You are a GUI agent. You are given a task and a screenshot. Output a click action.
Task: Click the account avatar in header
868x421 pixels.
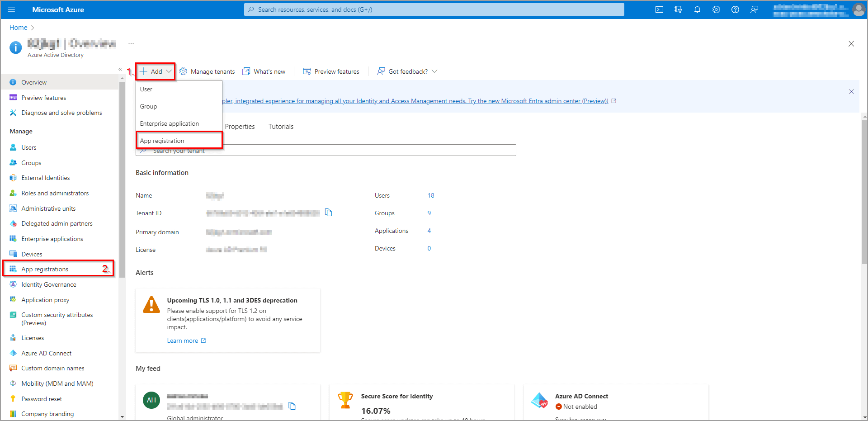coord(859,9)
